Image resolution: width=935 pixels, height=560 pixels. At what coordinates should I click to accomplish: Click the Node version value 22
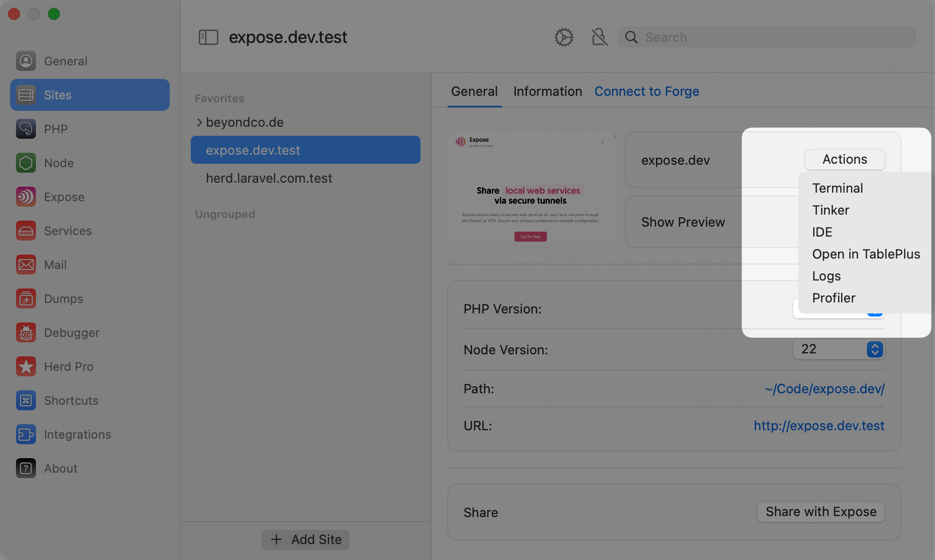tap(809, 349)
